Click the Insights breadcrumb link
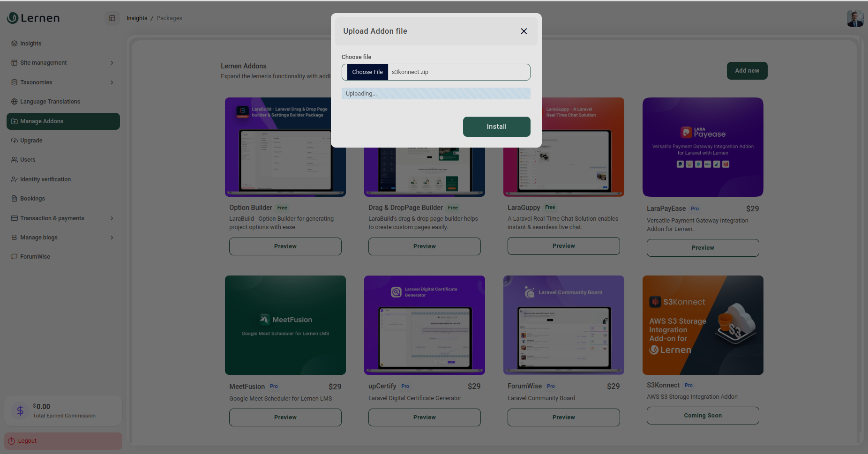The height and width of the screenshot is (454, 868). [x=137, y=18]
